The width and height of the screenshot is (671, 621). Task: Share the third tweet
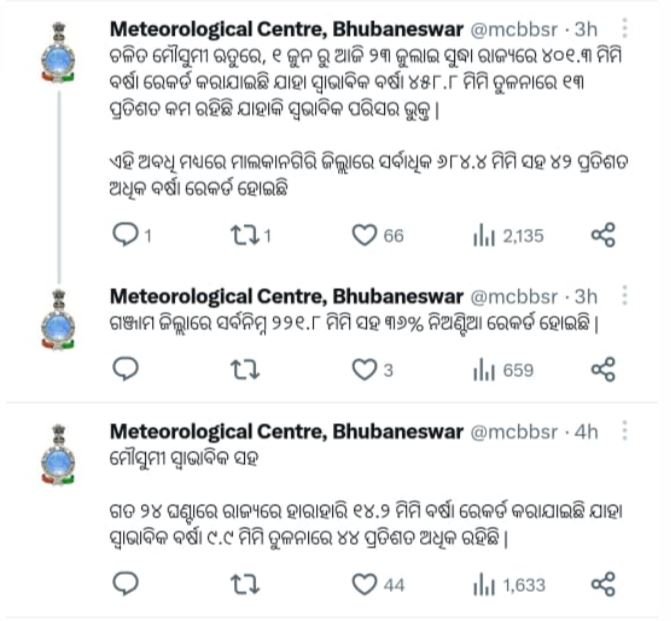pos(603,584)
